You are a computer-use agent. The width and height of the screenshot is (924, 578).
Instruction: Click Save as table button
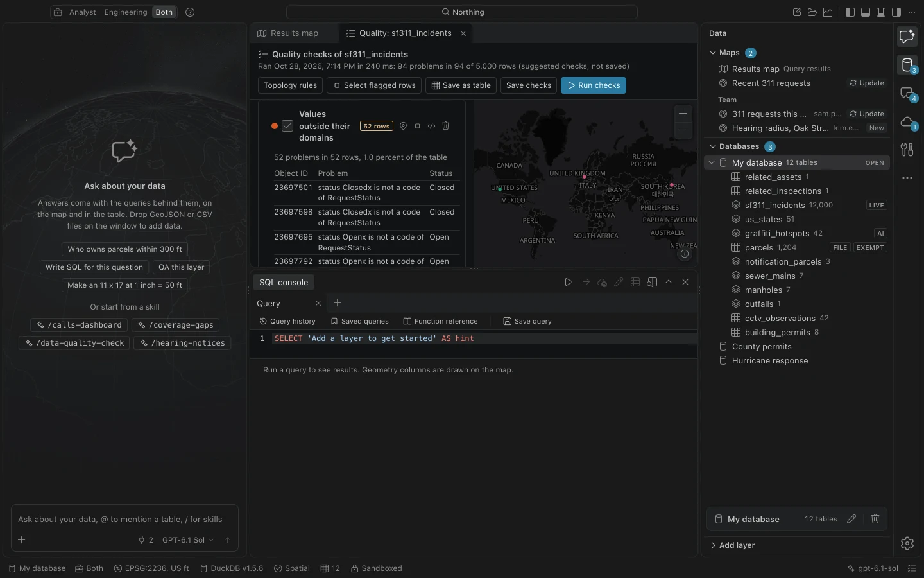[x=461, y=85]
